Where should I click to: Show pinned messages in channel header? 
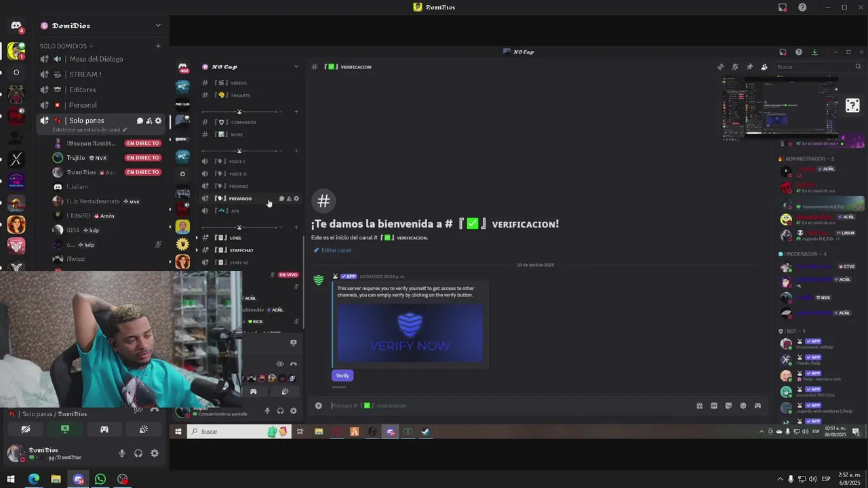[749, 67]
